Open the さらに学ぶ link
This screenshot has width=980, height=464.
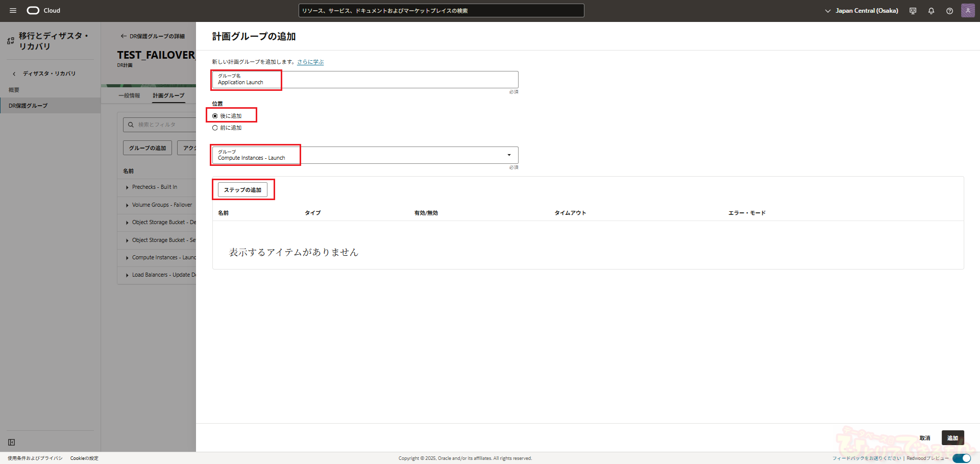[x=310, y=62]
